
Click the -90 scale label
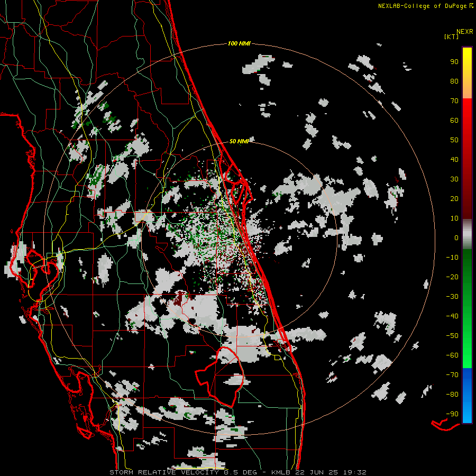[452, 414]
